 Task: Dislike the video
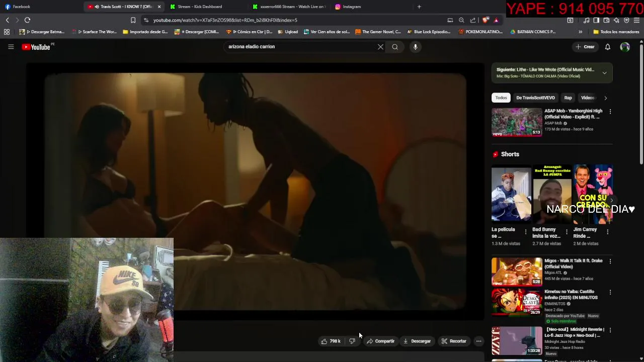pos(352,341)
